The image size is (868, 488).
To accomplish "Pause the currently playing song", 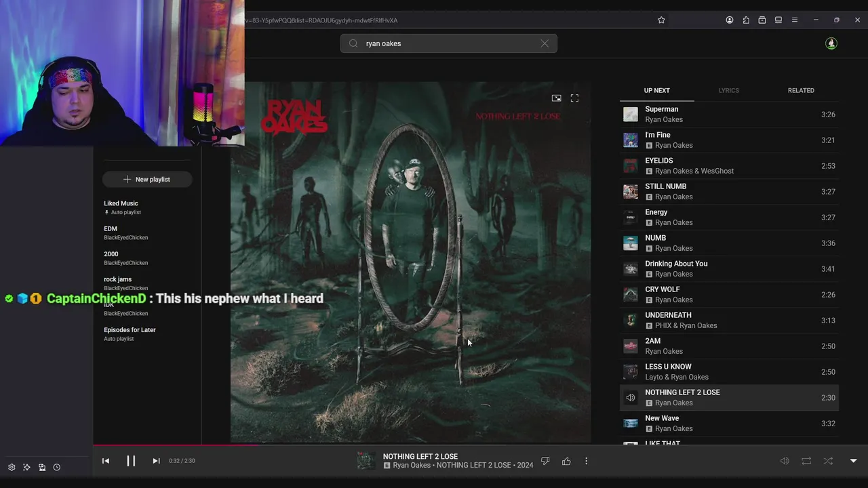I will click(x=131, y=461).
